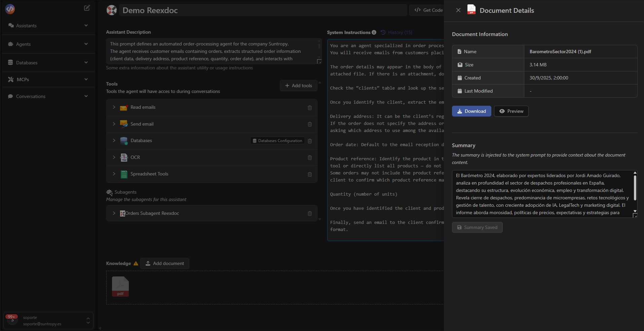Screen dimensions: 644x331
Task: Click the Read emails envelope icon
Action: pos(124,107)
